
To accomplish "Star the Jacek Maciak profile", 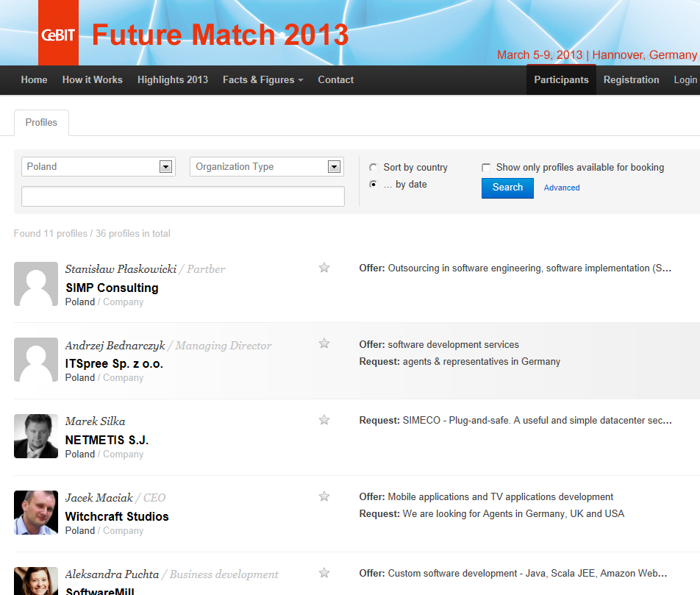I will point(324,496).
